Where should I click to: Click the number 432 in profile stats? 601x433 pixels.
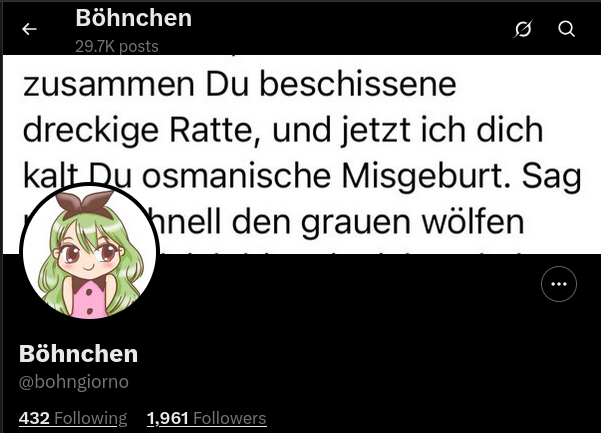34,418
